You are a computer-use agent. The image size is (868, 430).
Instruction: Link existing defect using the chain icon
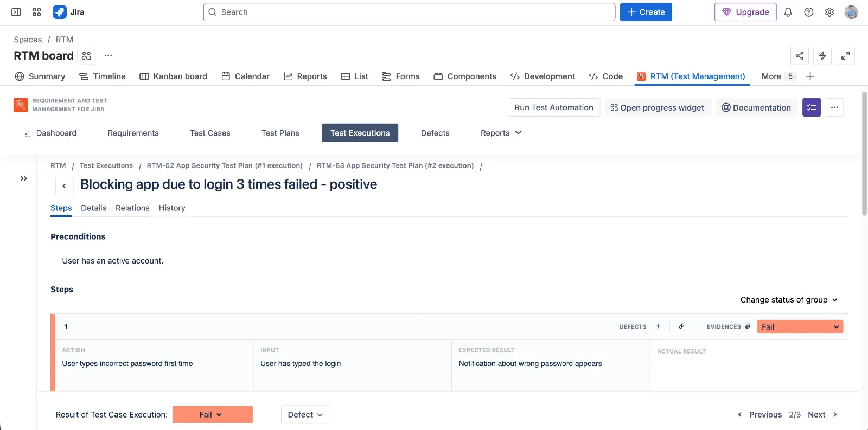coord(682,326)
